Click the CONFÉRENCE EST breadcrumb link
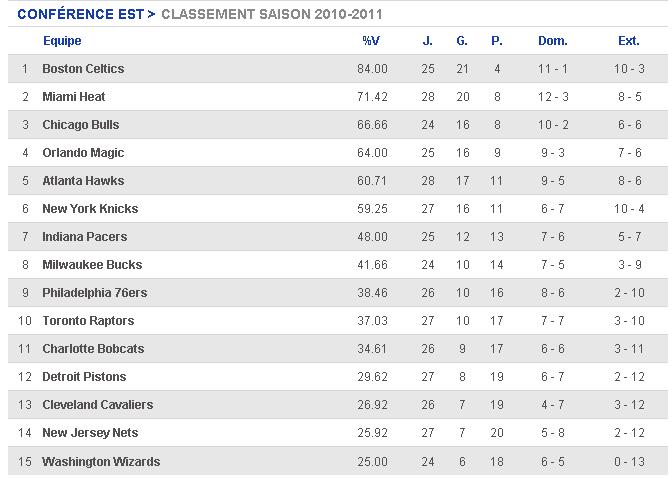The width and height of the screenshot is (672, 478). [81, 14]
